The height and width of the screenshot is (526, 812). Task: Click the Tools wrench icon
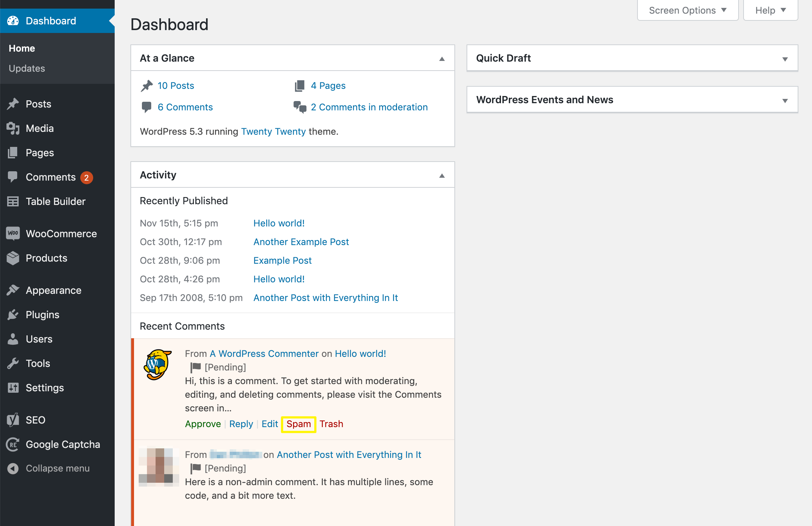[13, 363]
